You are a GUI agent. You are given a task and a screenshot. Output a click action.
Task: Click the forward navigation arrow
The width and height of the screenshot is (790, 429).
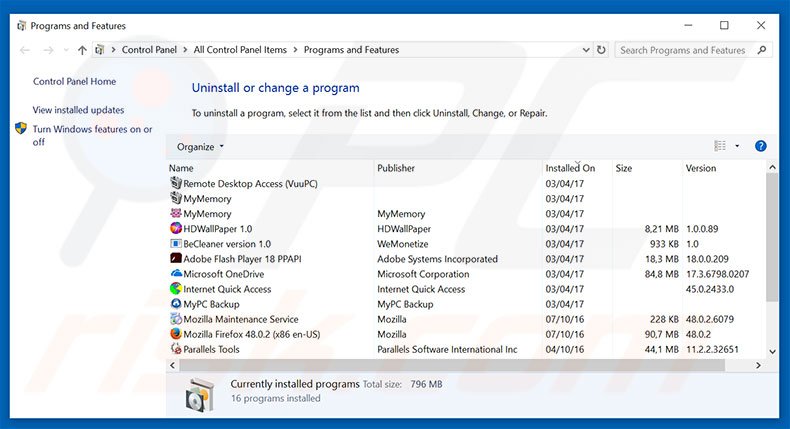coord(48,50)
